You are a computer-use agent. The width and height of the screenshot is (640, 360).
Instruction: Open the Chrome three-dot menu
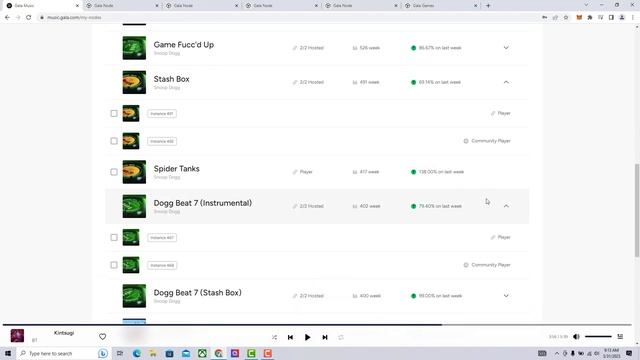pyautogui.click(x=633, y=18)
